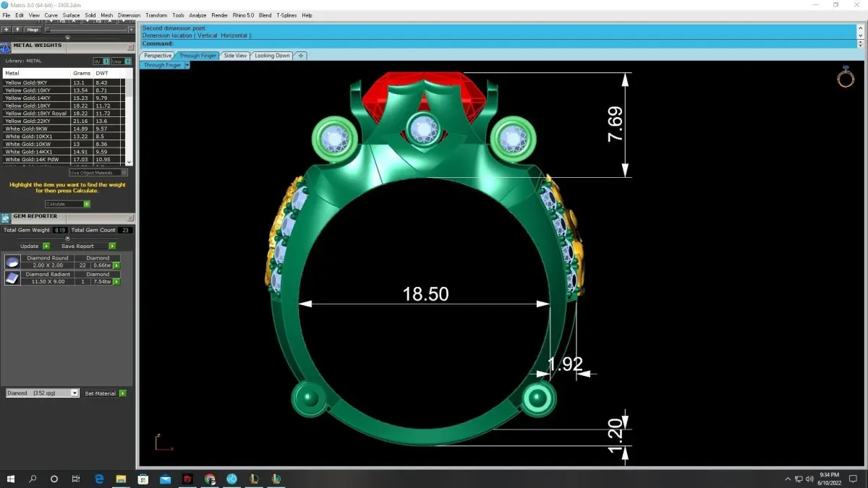This screenshot has width=868, height=488.
Task: Select the Through Finger viewport tab
Action: (x=197, y=56)
